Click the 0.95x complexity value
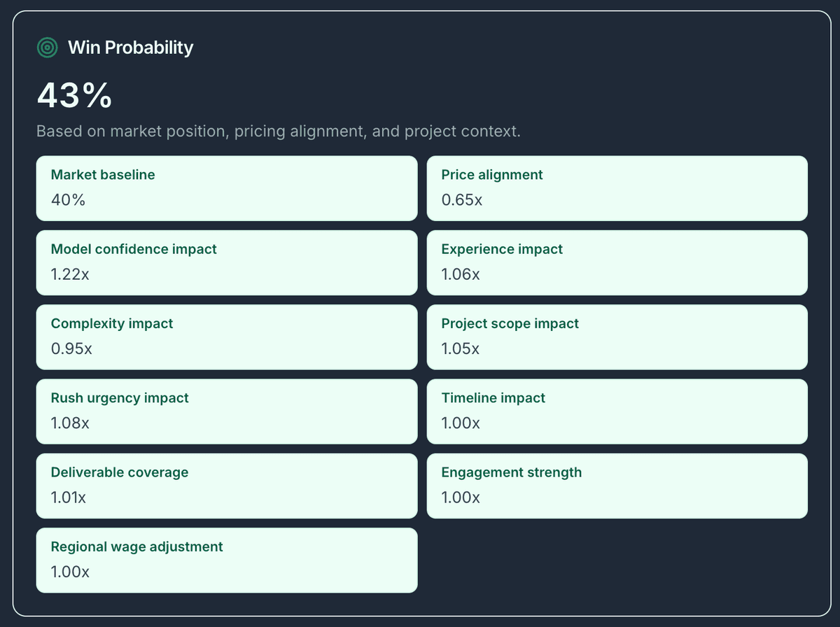The image size is (840, 627). tap(71, 348)
